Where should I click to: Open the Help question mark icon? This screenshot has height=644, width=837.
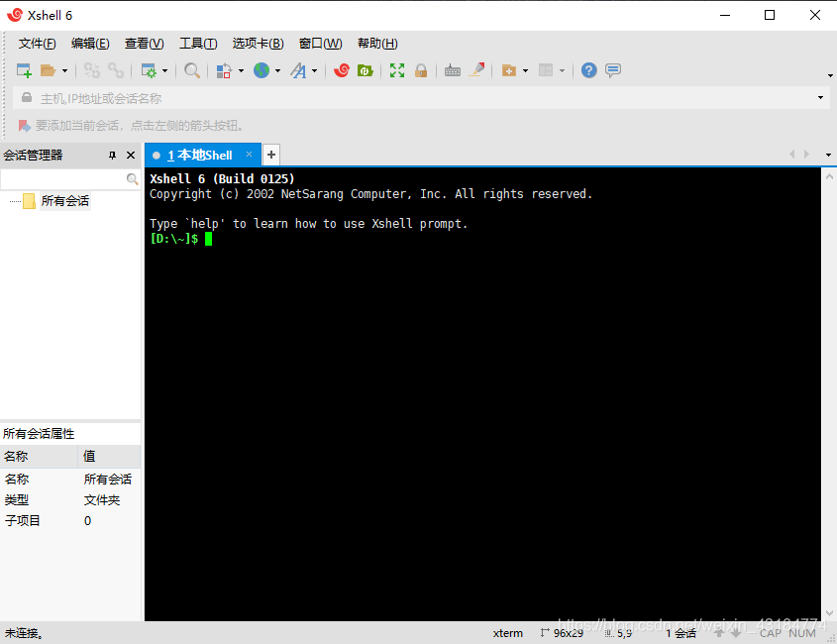pyautogui.click(x=588, y=70)
